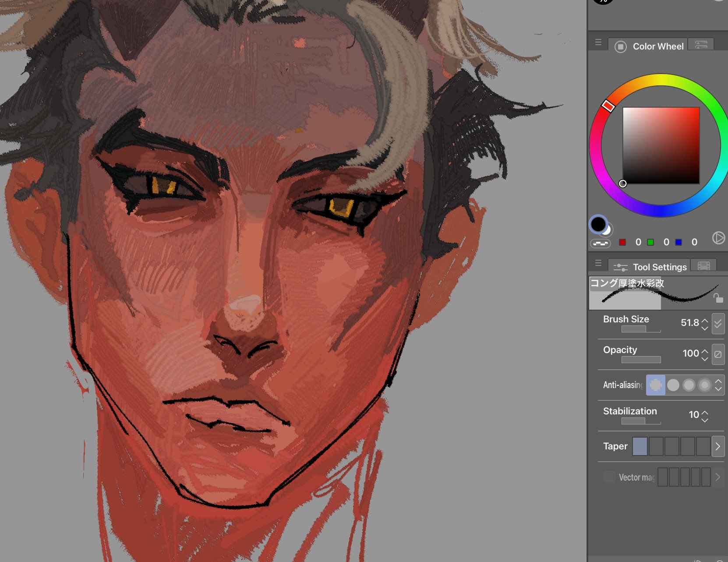Select the medium anti-aliasing option

click(689, 385)
